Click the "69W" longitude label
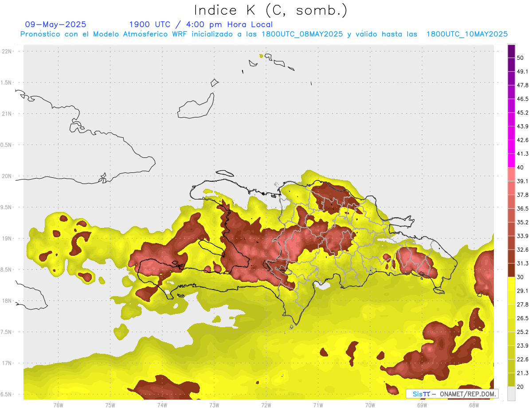The width and height of the screenshot is (532, 411). click(422, 405)
